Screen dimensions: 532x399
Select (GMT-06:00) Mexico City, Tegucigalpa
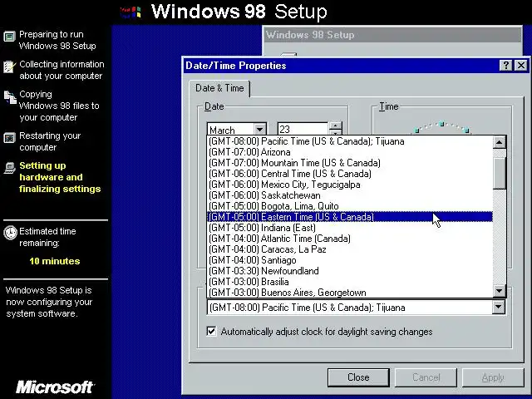click(x=349, y=185)
